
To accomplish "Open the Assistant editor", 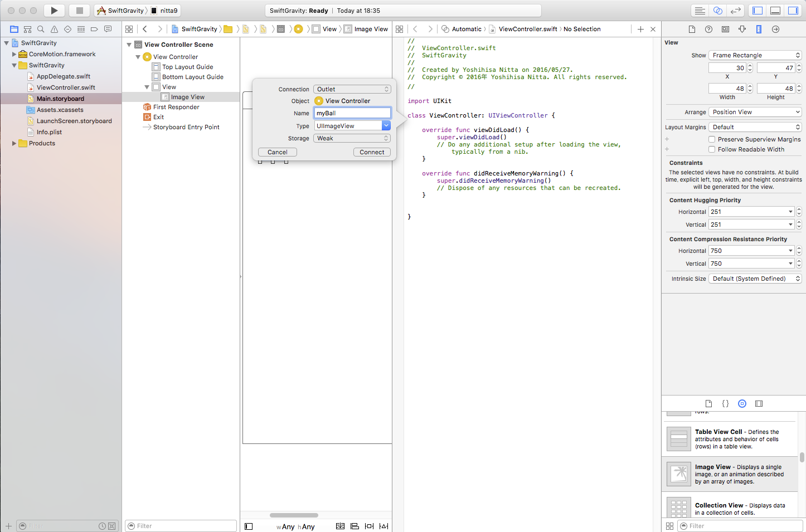I will coord(718,11).
